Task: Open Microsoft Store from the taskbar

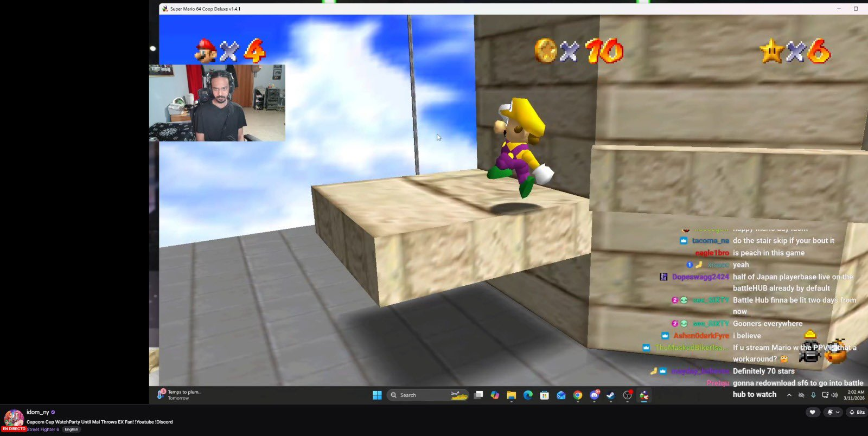Action: click(545, 395)
